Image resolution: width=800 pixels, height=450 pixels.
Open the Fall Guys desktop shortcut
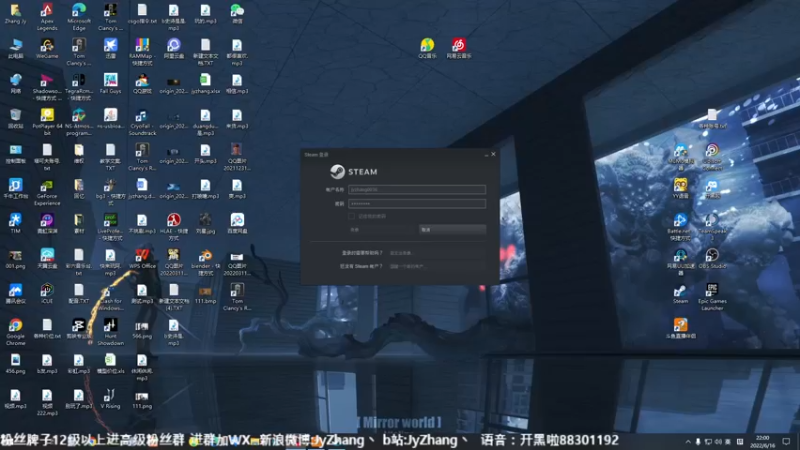coord(110,84)
